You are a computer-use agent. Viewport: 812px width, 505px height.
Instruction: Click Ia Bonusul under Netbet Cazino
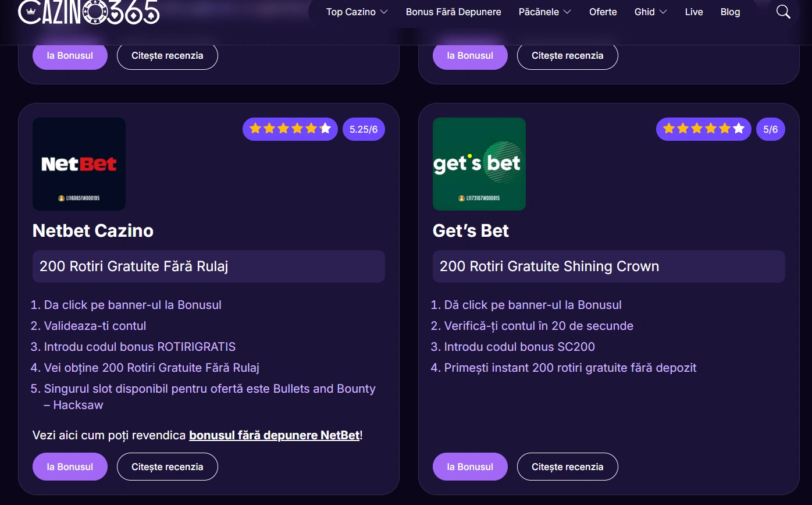(70, 466)
